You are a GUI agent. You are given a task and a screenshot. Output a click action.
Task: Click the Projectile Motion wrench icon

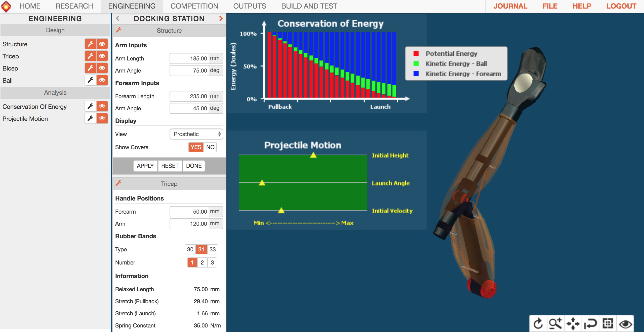[x=90, y=118]
